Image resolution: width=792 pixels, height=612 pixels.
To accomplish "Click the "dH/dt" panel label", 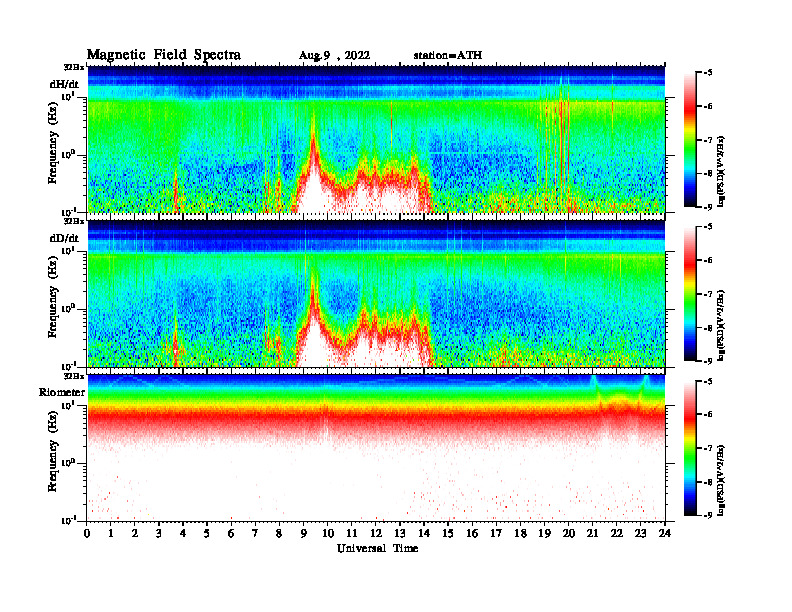I will 64,84.
